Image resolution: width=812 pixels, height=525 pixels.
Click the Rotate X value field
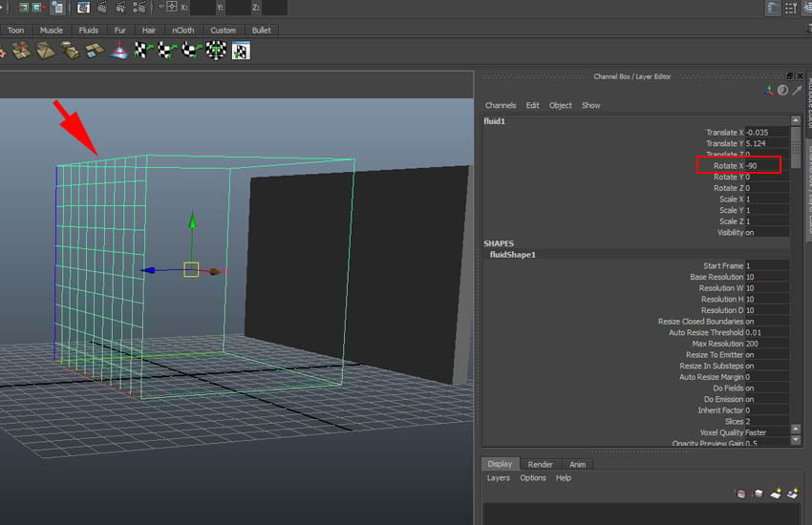(766, 166)
